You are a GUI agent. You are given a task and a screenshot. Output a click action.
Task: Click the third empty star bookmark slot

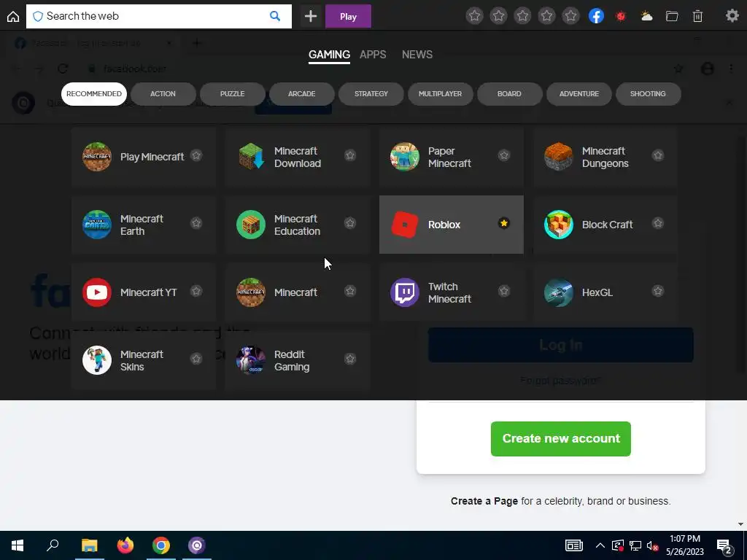coord(522,16)
